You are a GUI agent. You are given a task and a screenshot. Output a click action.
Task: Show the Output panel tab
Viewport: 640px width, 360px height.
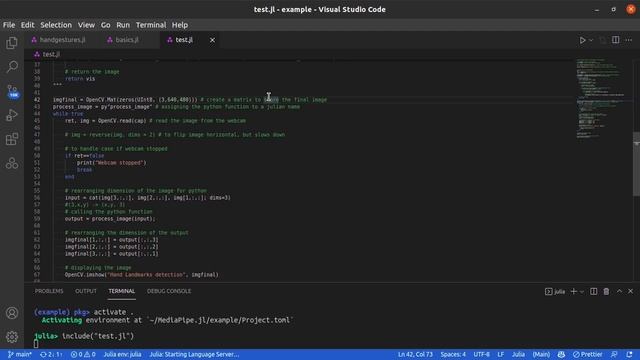pyautogui.click(x=86, y=291)
